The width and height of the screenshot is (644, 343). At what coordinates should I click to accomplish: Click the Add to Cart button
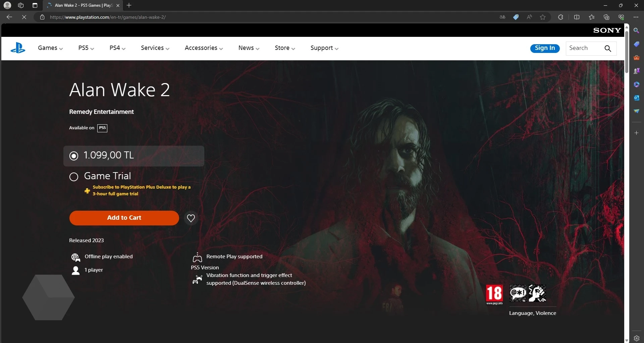point(124,218)
